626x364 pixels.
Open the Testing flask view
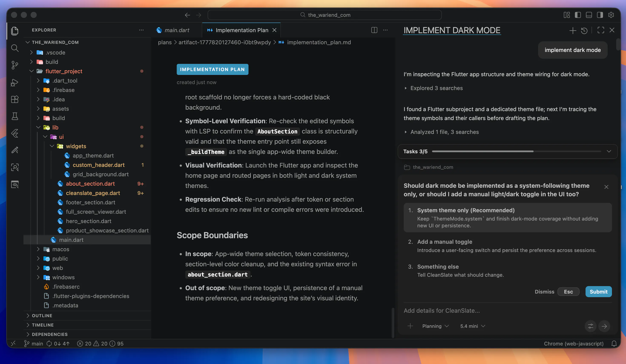(x=15, y=116)
